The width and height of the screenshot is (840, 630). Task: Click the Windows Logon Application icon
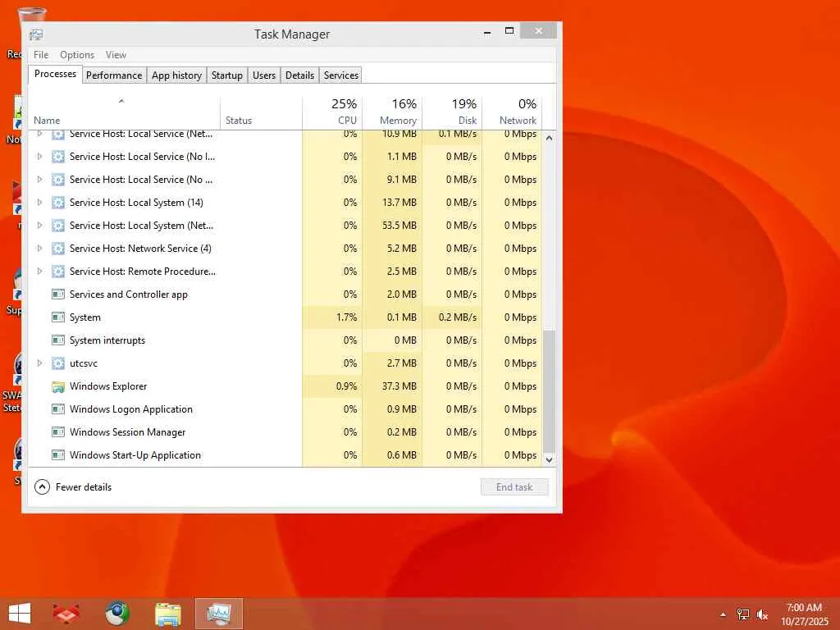pyautogui.click(x=58, y=409)
